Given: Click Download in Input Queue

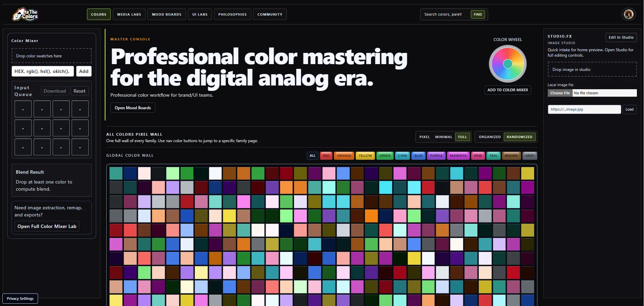Looking at the screenshot, I should tap(55, 91).
